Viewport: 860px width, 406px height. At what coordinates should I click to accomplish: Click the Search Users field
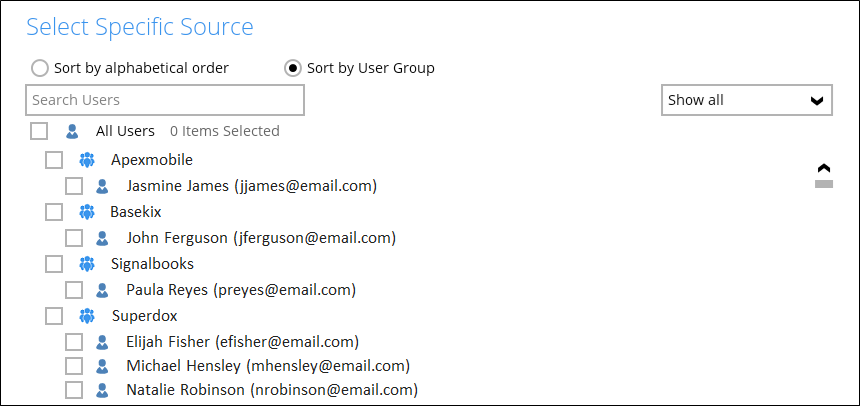tap(165, 100)
